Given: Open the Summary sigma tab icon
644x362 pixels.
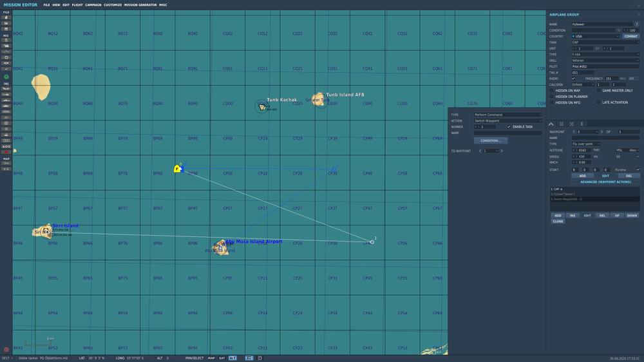Looking at the screenshot, I should (582, 124).
